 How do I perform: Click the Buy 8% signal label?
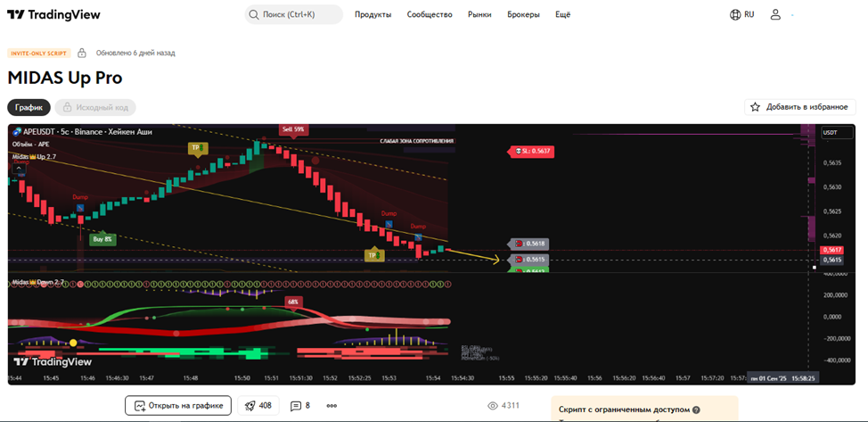pos(102,239)
